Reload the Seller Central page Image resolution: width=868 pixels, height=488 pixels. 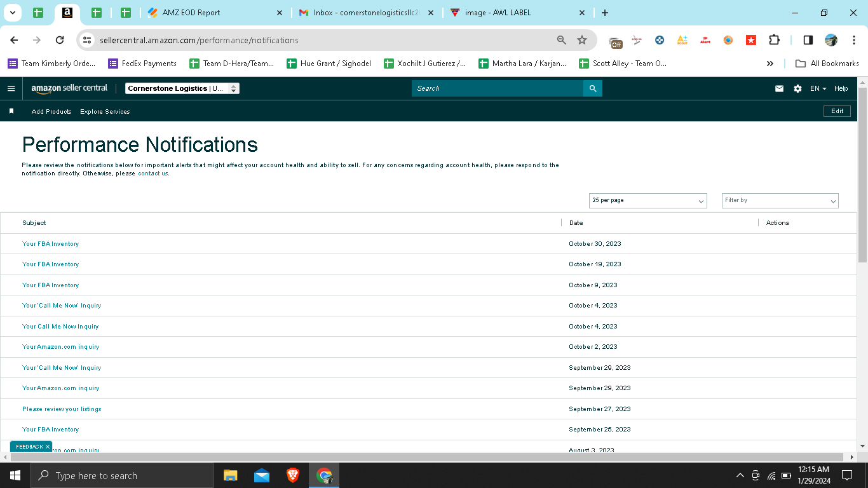pos(60,40)
